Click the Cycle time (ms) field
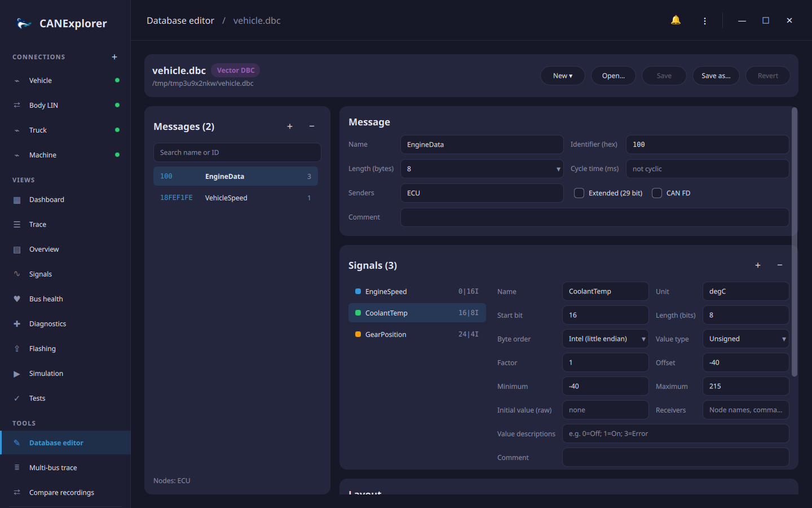The height and width of the screenshot is (508, 812). pos(707,169)
